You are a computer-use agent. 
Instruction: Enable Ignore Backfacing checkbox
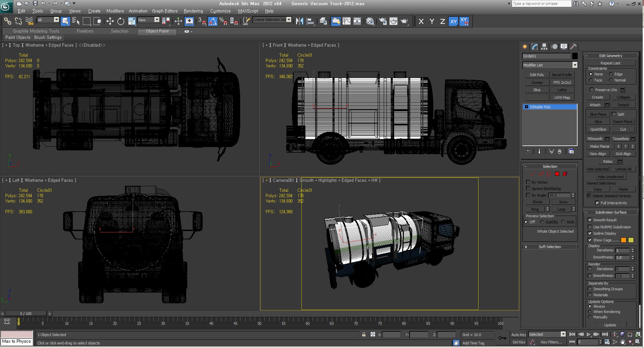click(x=528, y=188)
